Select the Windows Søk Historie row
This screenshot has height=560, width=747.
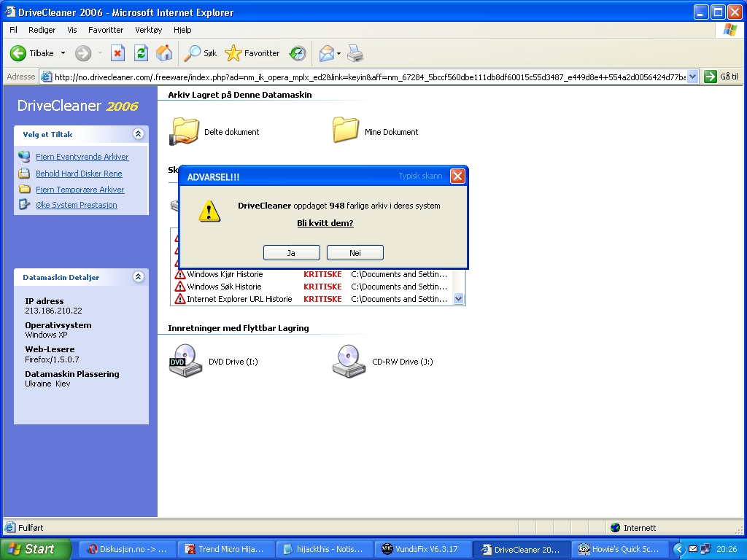coord(311,287)
